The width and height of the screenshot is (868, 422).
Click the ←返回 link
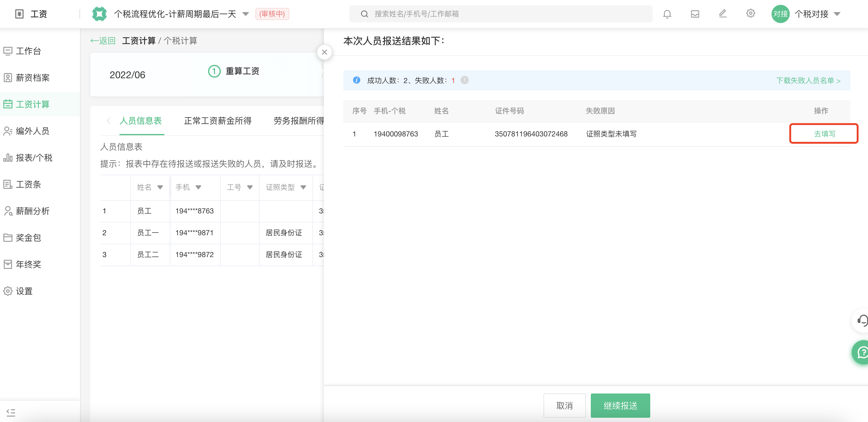point(103,41)
